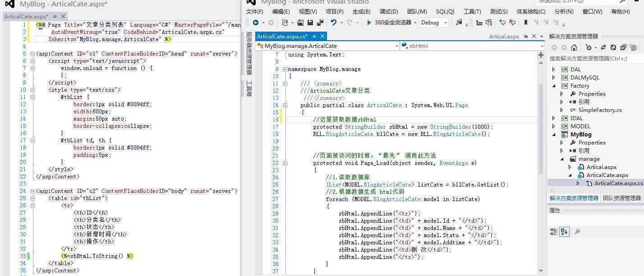Click the Find in Files toolbar icon

tap(459, 23)
